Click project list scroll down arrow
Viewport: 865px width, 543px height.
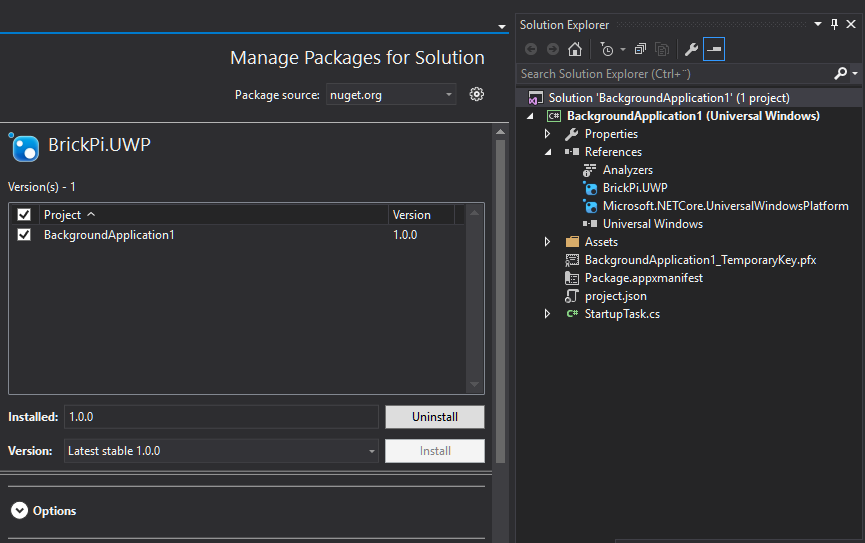(474, 385)
